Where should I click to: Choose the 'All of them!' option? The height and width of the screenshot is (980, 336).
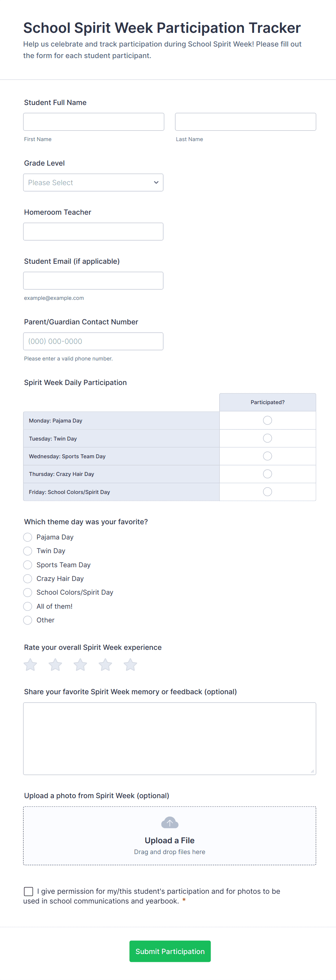[28, 607]
